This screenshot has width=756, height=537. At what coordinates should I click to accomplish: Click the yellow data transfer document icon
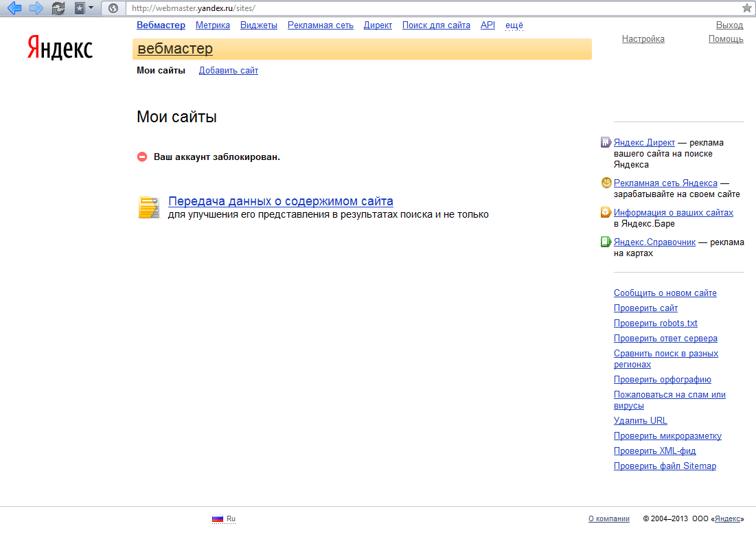149,207
